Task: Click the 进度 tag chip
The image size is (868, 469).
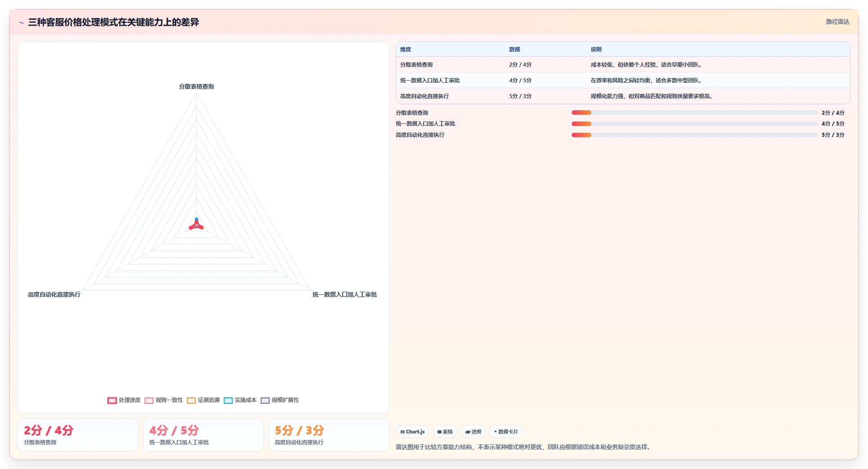Action: click(474, 432)
